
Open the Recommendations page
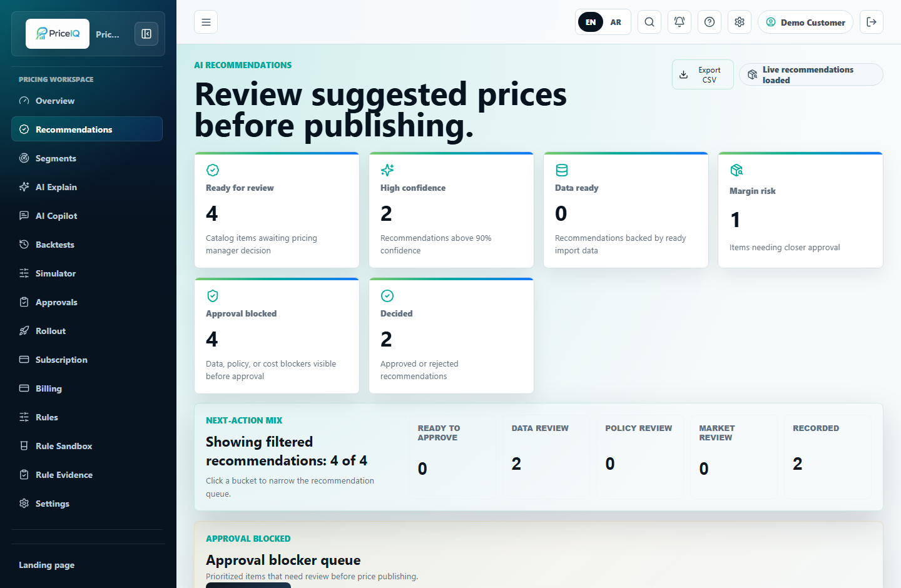point(87,129)
